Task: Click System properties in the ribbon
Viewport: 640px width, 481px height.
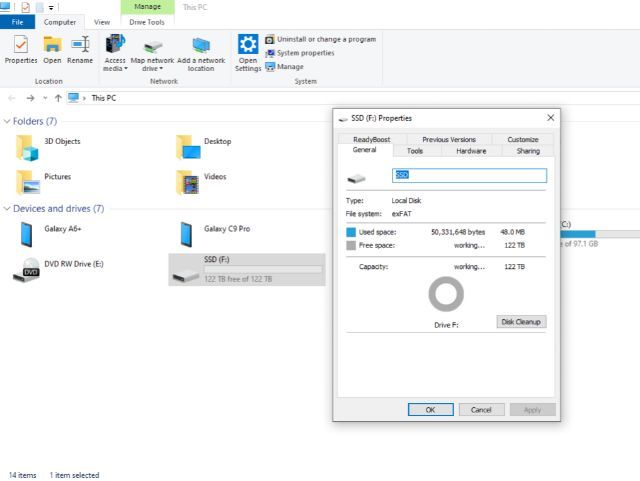Action: [x=300, y=53]
